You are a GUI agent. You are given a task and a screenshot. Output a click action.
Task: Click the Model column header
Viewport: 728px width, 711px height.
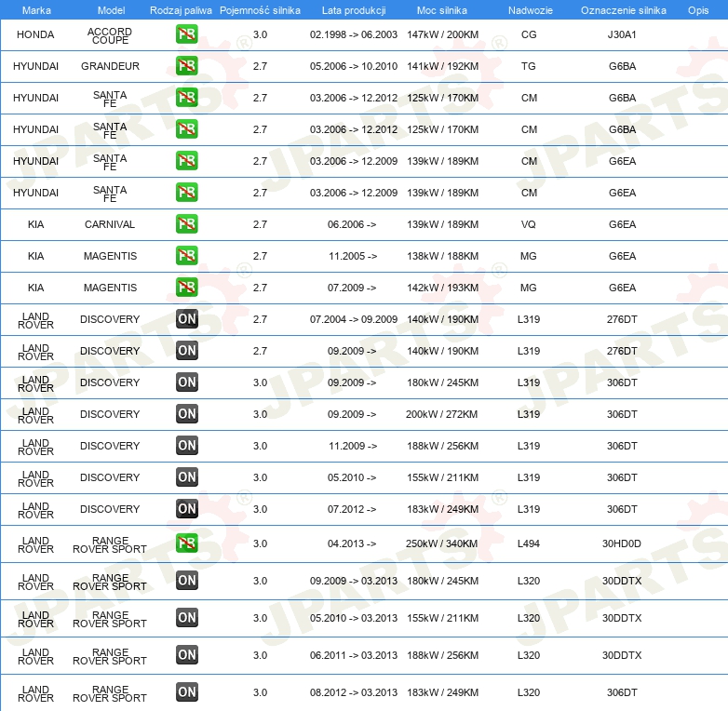[x=111, y=10]
